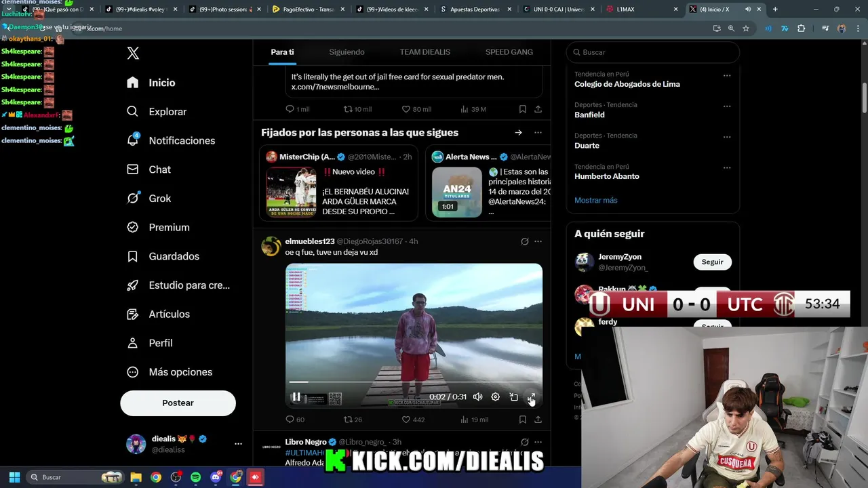The height and width of the screenshot is (488, 868).
Task: Open Estudio para creadores
Action: [x=178, y=285]
